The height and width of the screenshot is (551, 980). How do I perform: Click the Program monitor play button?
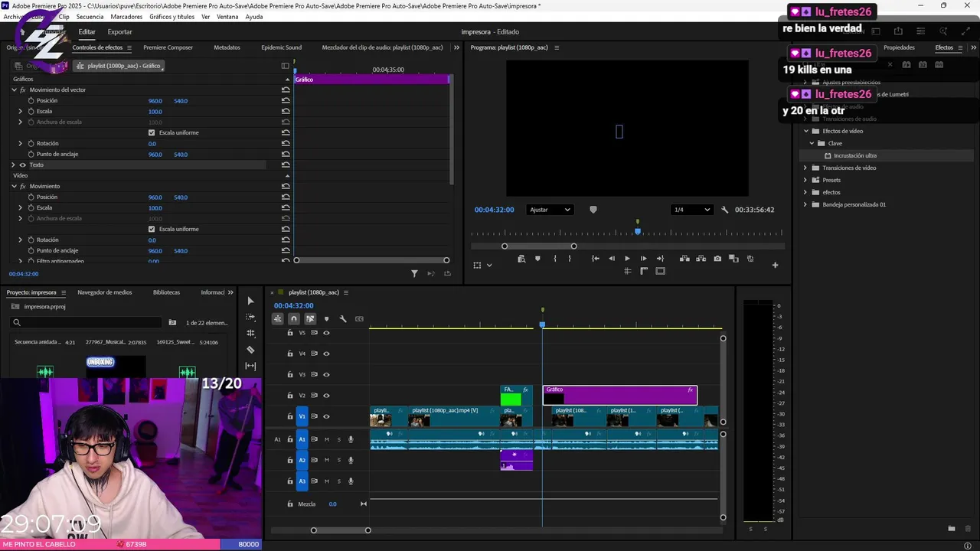coord(627,259)
